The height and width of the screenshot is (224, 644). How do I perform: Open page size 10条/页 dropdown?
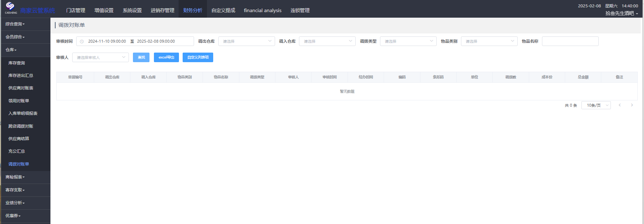(x=596, y=105)
